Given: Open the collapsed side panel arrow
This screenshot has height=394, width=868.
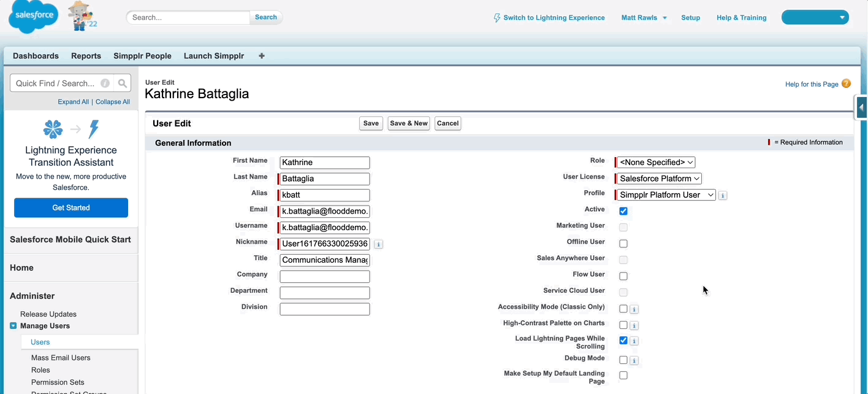Looking at the screenshot, I should point(861,107).
